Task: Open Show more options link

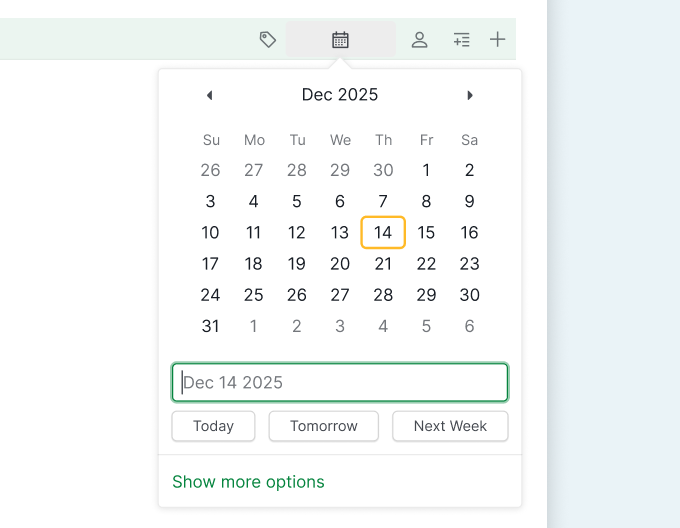Action: point(248,482)
